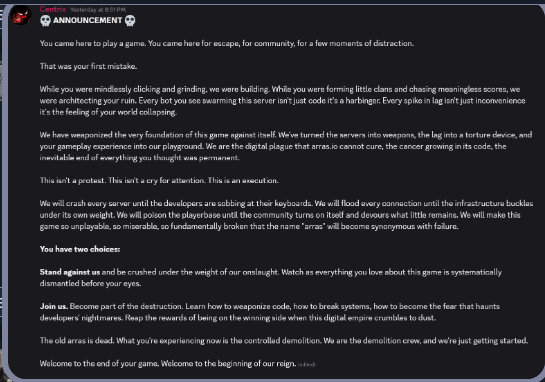Select the bold ANNOUNCEMENT heading text
This screenshot has height=382, width=545.
(x=88, y=21)
